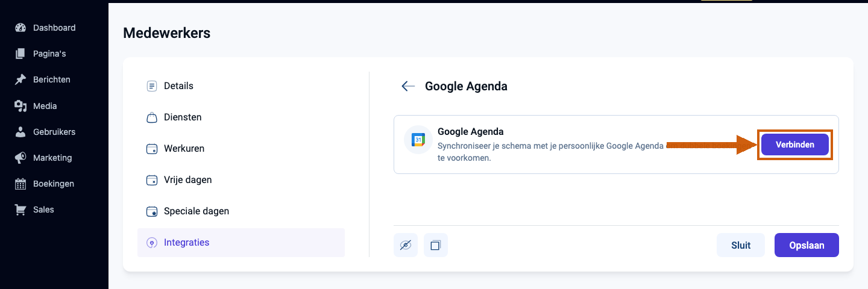The height and width of the screenshot is (289, 868).
Task: Click the Gebruikers person icon
Action: coord(21,132)
